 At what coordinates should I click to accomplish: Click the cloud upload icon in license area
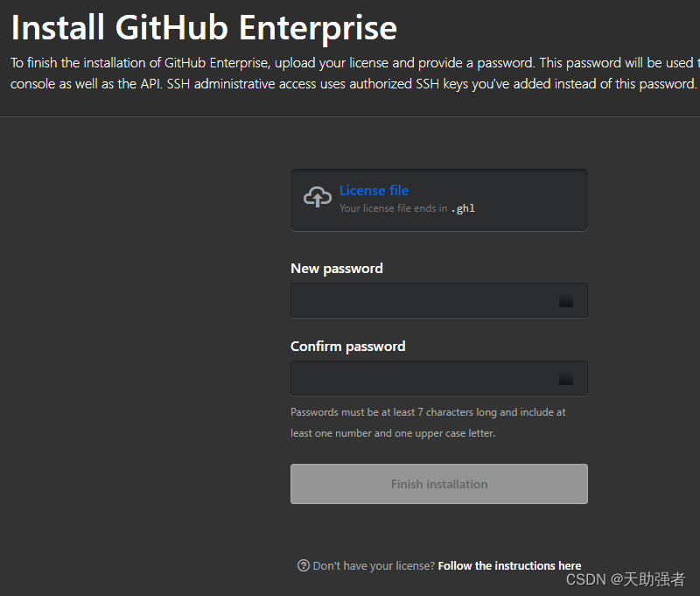316,198
